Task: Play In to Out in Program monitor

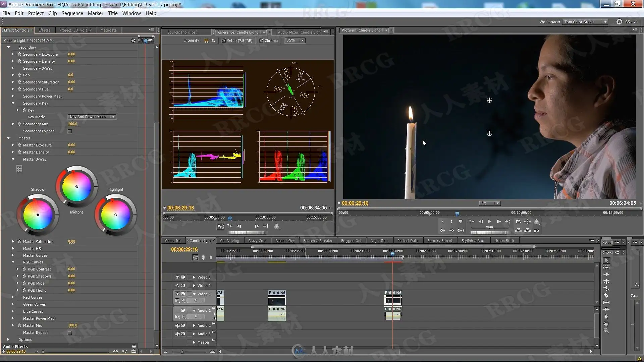Action: click(x=461, y=231)
